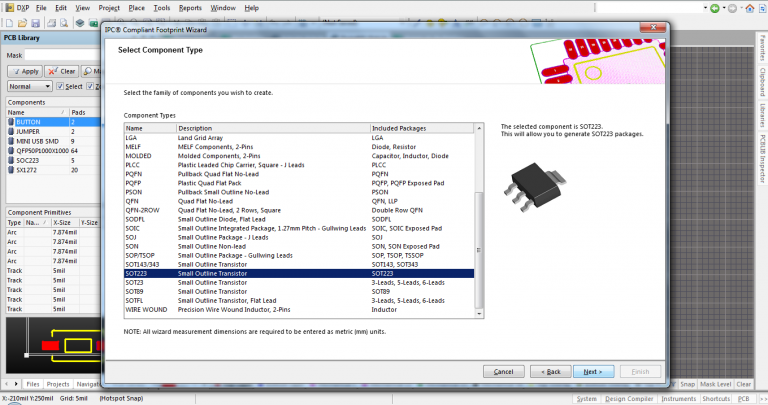Screen dimensions: 768x405
Task: Open the View menu
Action: [82, 8]
